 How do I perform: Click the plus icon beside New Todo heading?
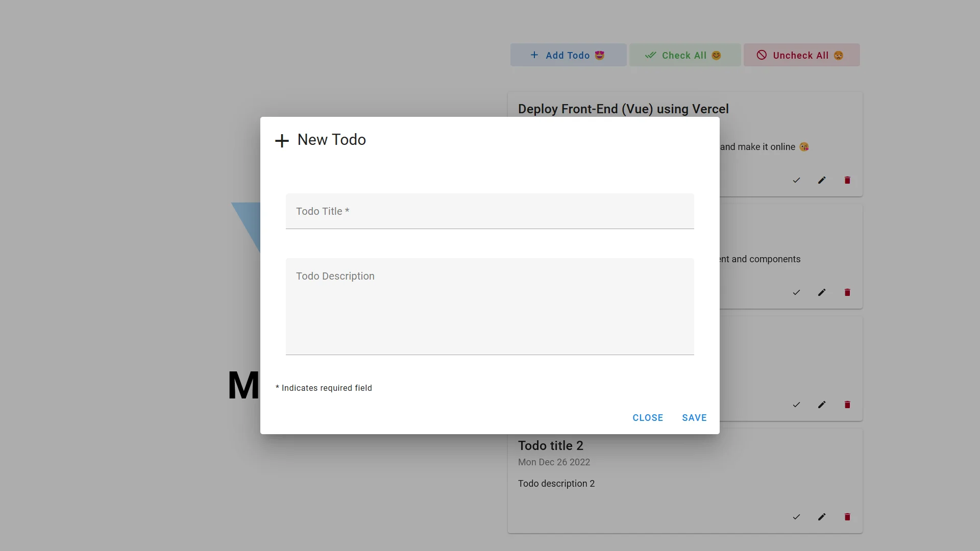pyautogui.click(x=281, y=140)
